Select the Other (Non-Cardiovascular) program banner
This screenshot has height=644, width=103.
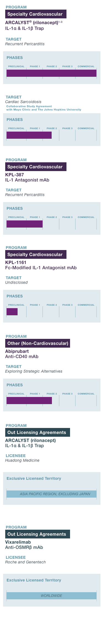pos(38,343)
